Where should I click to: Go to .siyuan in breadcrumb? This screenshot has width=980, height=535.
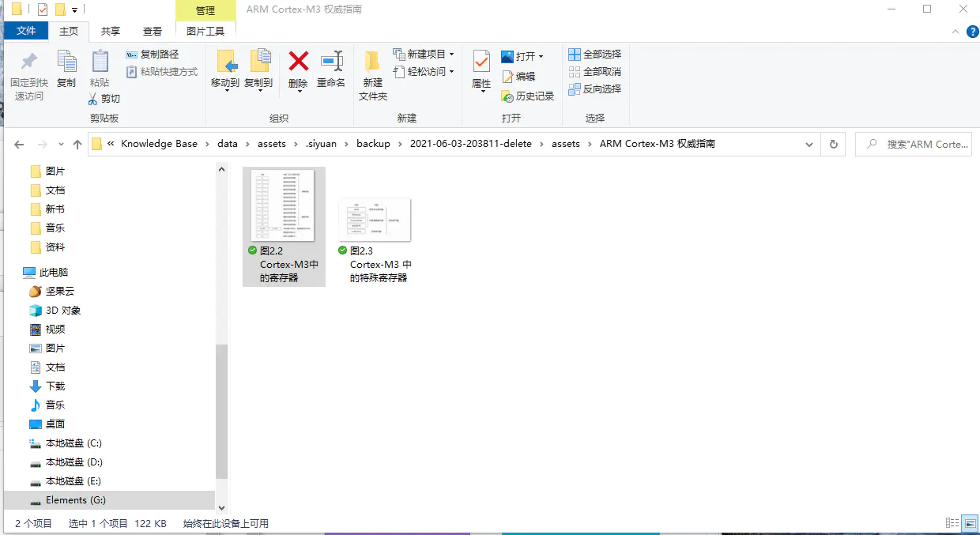click(x=321, y=144)
